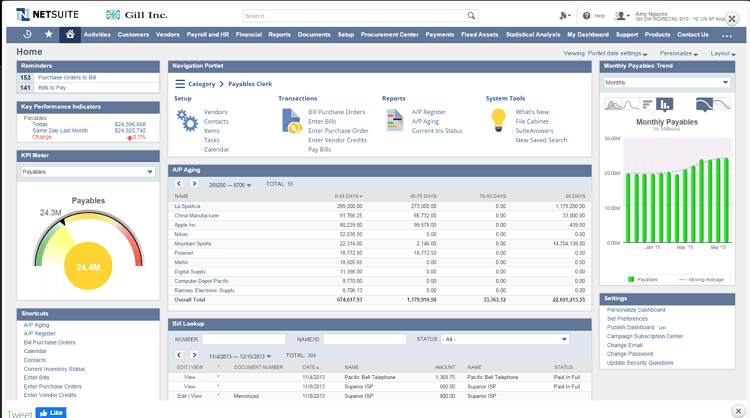Click the NetSuite logo
Viewport: 750px width, 418px height.
pos(47,15)
